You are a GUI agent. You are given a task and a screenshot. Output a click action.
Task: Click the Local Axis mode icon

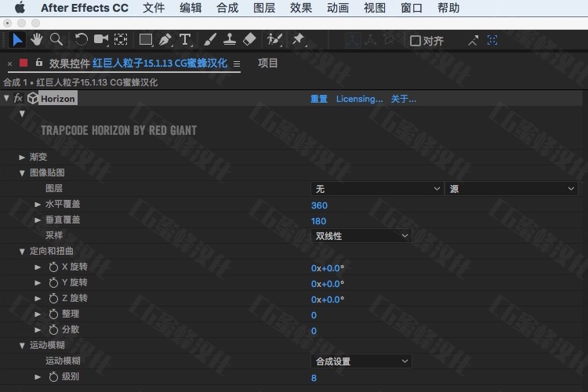point(353,40)
